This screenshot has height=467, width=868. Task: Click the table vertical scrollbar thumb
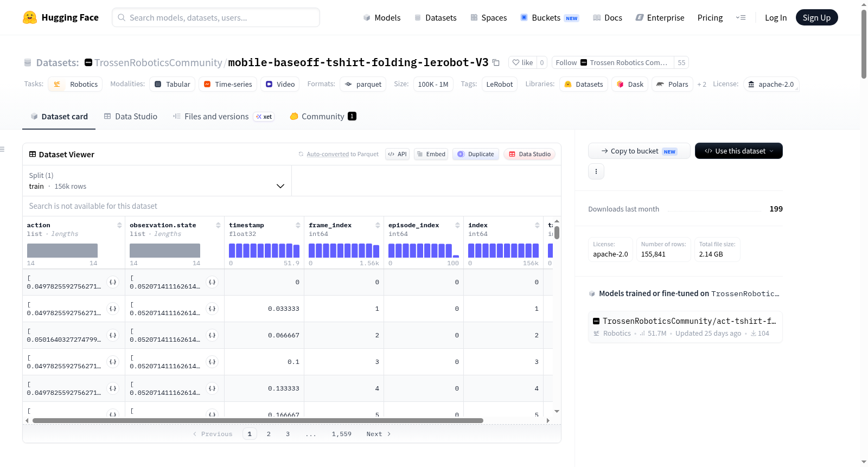click(557, 233)
